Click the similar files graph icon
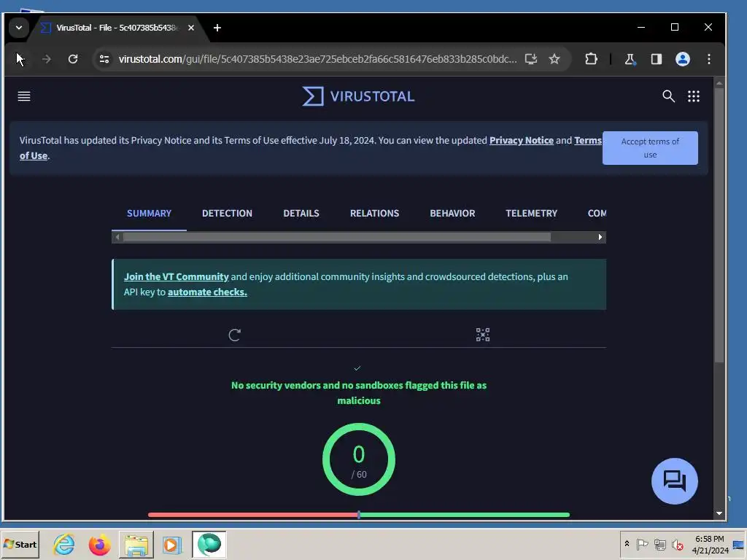 (483, 335)
